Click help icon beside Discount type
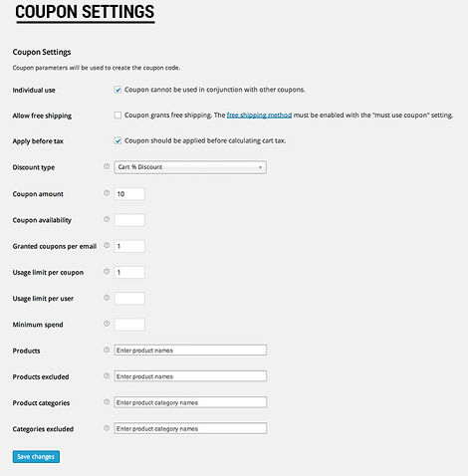This screenshot has height=476, width=468. (x=107, y=166)
